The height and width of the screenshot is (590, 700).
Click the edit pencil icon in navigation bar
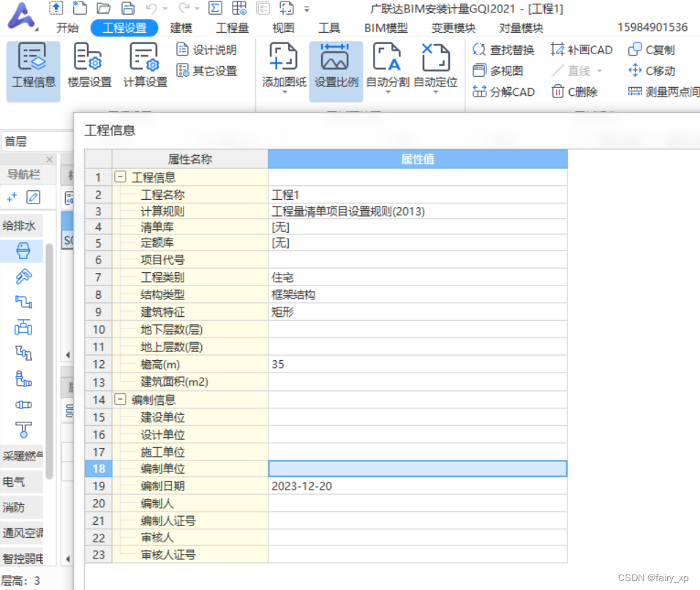(x=34, y=197)
